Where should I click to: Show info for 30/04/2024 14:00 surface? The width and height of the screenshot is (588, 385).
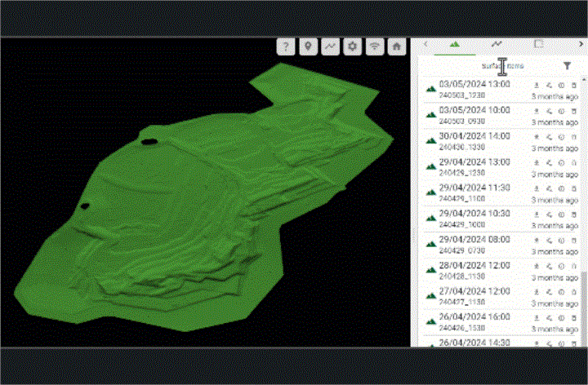(x=562, y=136)
